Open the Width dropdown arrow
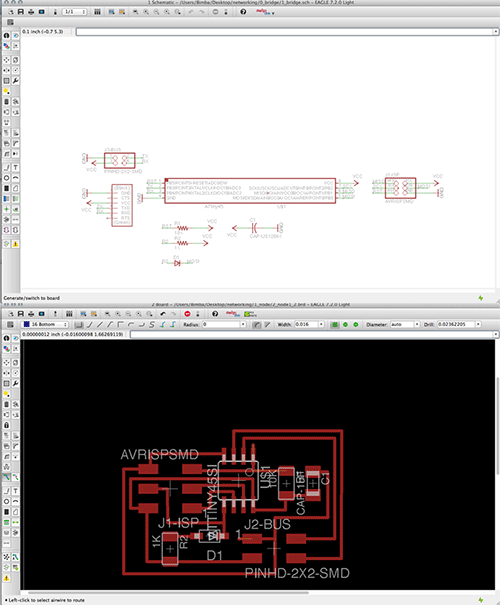 click(x=321, y=324)
